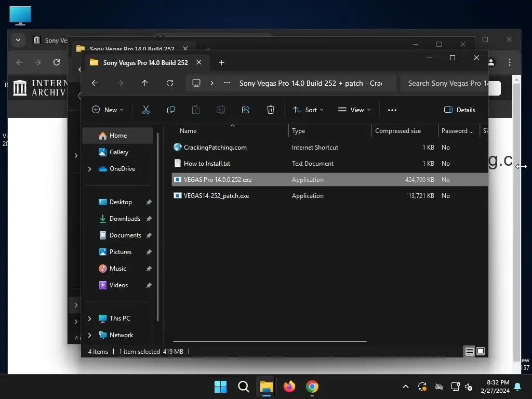Switch to details list view icon in status bar
The width and height of the screenshot is (532, 399).
pos(469,352)
